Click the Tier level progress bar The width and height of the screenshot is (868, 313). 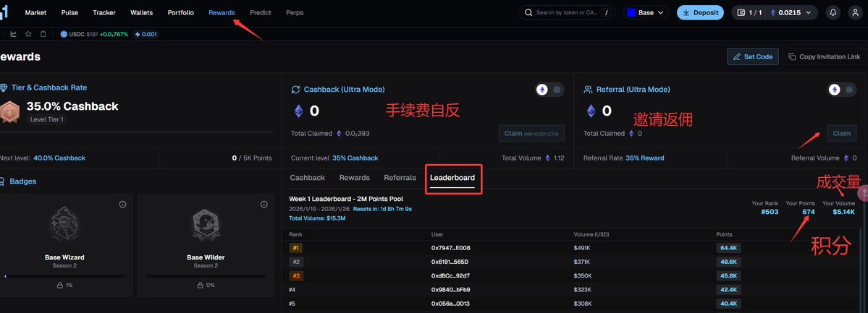tap(135, 132)
